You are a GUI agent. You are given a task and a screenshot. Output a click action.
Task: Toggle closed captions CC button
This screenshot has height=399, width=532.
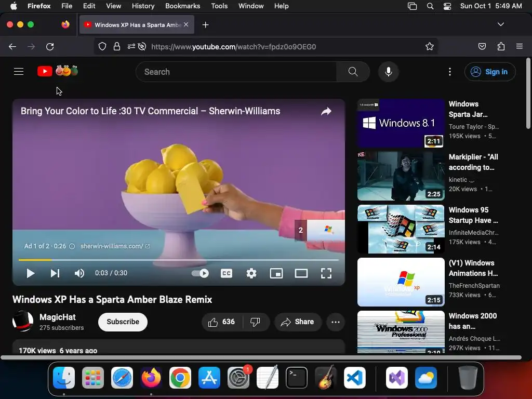(227, 273)
